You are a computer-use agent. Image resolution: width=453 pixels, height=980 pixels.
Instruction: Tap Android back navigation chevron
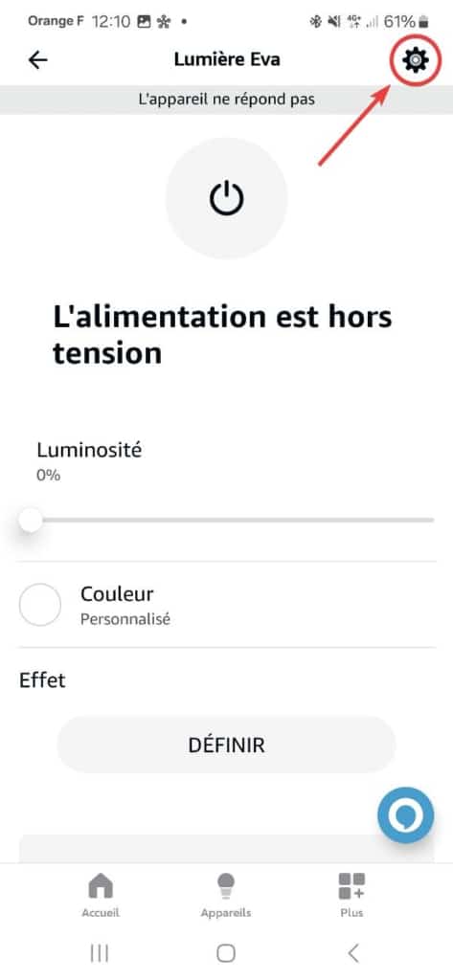[x=353, y=953]
